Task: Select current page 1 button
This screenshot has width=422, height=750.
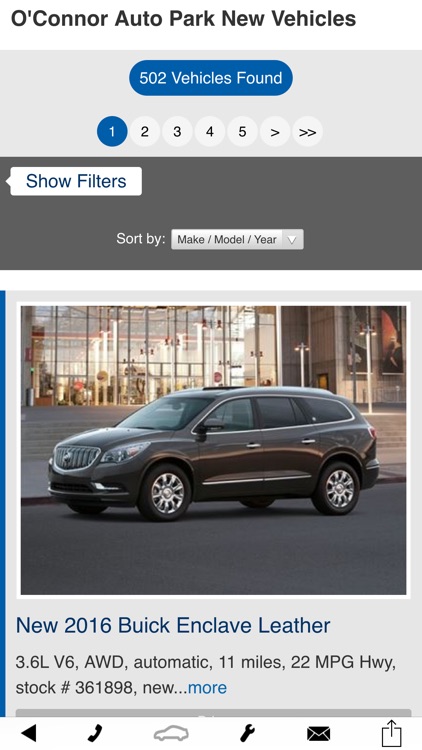Action: coord(112,132)
